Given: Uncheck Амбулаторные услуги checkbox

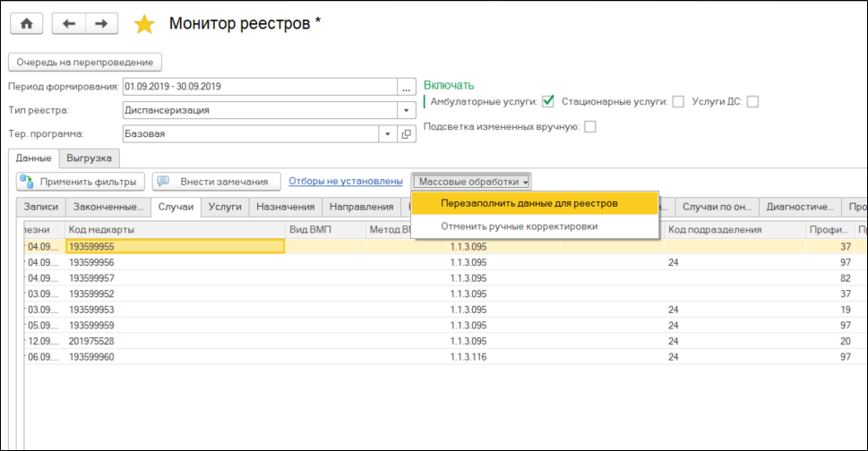Looking at the screenshot, I should [548, 102].
